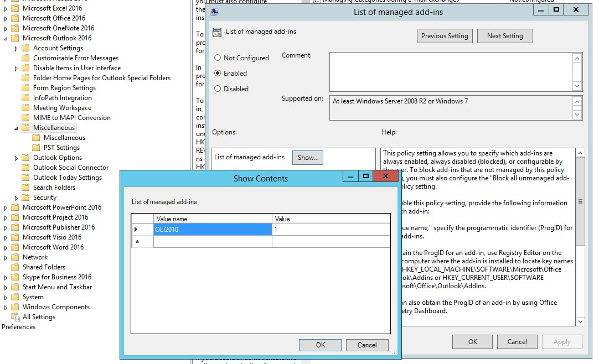The width and height of the screenshot is (599, 364).
Task: Click OK in List of managed add-ins dialog
Action: point(473,342)
